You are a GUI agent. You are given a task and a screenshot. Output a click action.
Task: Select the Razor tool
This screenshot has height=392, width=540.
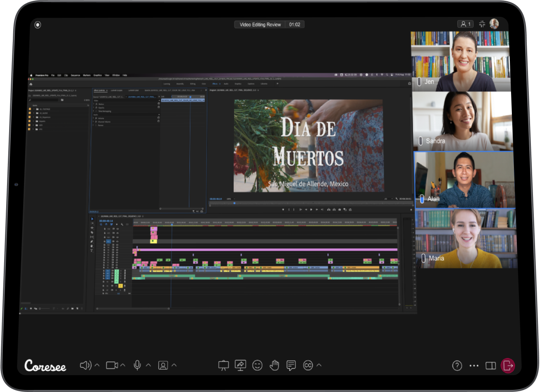[92, 232]
